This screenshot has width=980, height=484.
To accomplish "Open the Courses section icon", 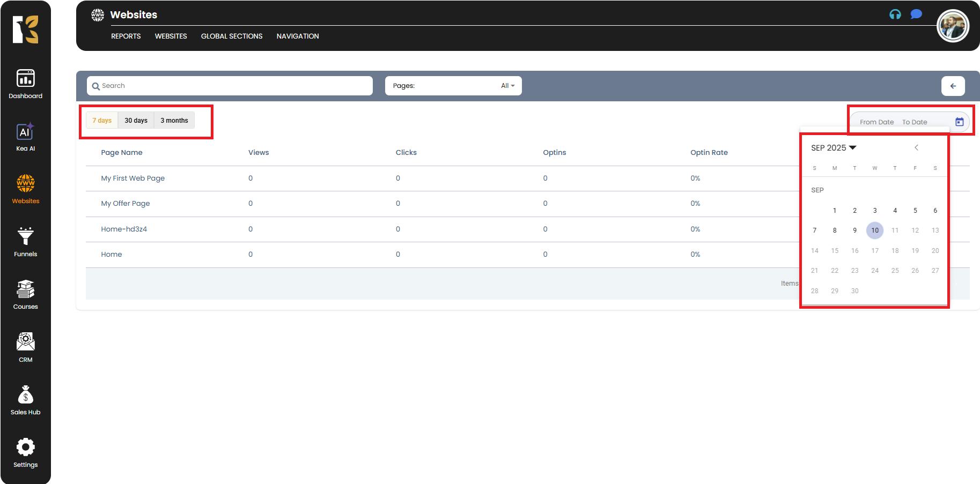I will coord(25,290).
